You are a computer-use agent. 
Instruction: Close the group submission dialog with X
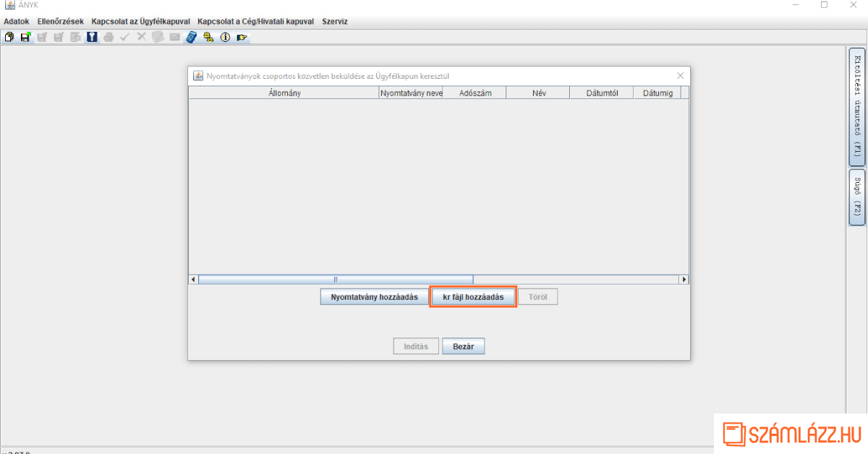pos(680,76)
